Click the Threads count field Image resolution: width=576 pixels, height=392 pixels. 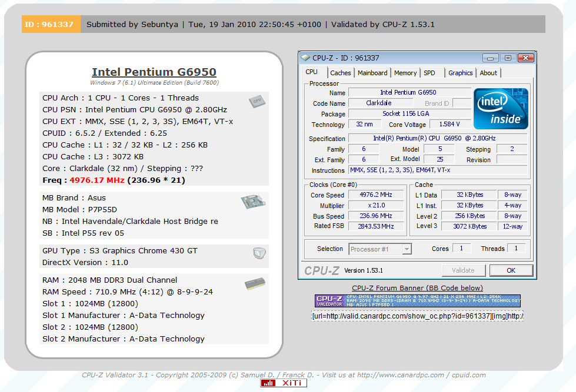click(x=516, y=249)
